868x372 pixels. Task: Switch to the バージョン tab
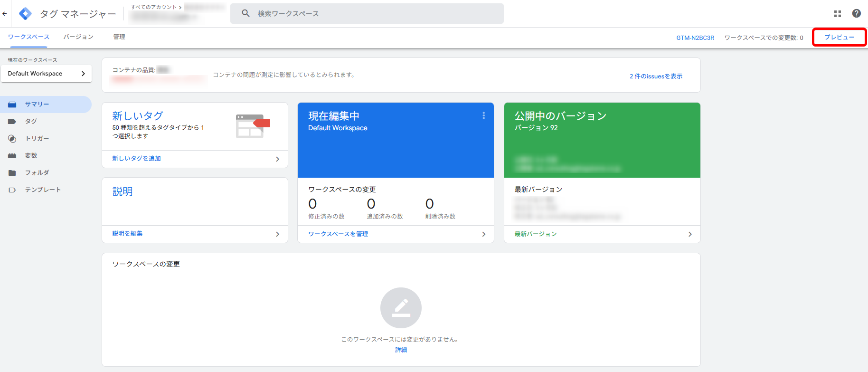(x=78, y=37)
